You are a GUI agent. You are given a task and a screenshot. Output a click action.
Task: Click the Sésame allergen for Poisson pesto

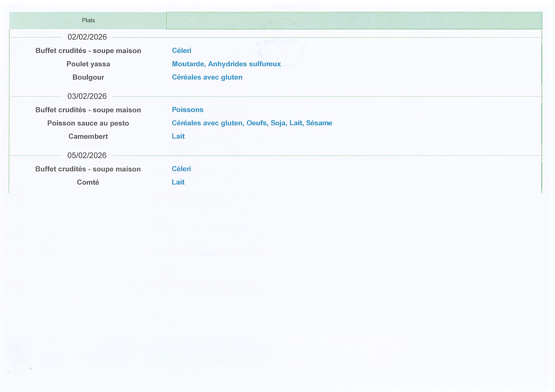click(319, 123)
